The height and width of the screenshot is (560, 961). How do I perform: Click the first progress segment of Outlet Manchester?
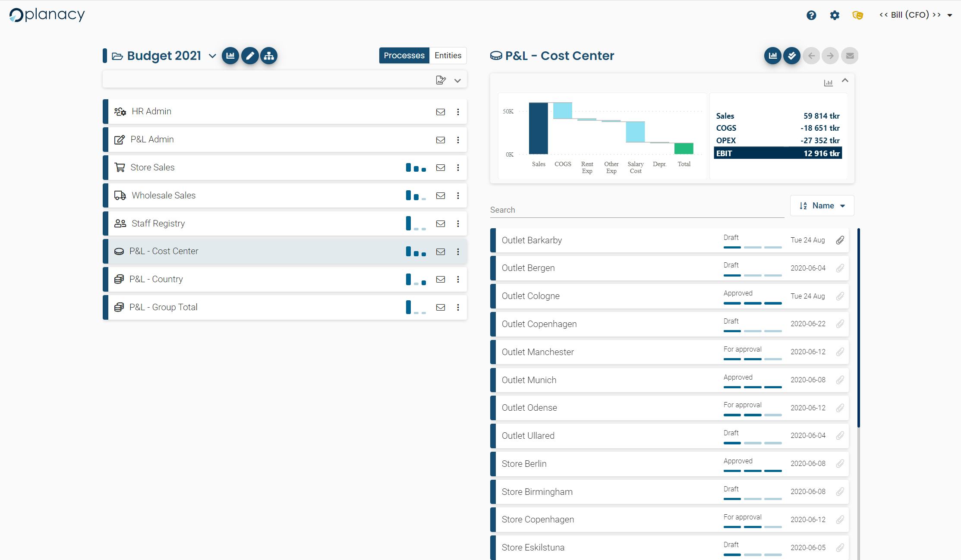732,359
